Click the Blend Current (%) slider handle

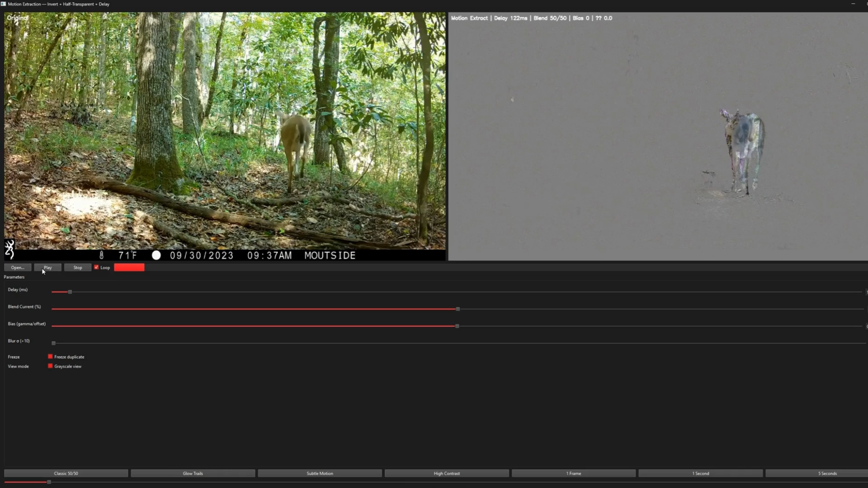click(458, 309)
